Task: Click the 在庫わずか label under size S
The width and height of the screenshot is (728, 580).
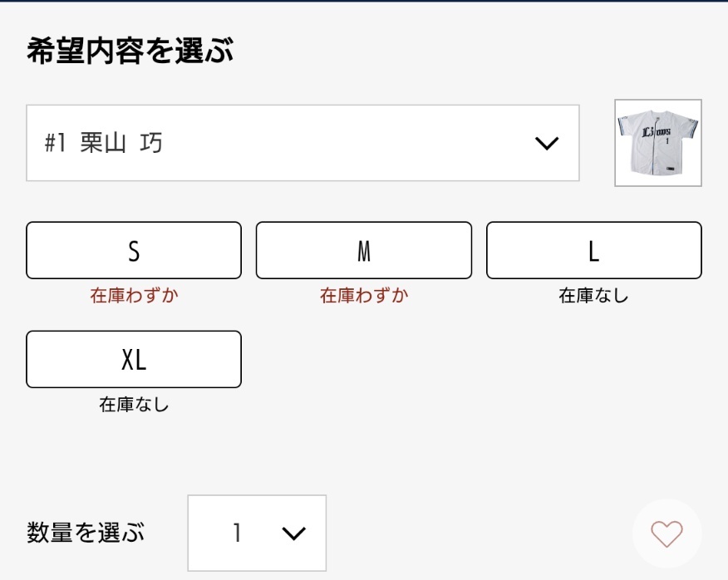Action: 134,295
